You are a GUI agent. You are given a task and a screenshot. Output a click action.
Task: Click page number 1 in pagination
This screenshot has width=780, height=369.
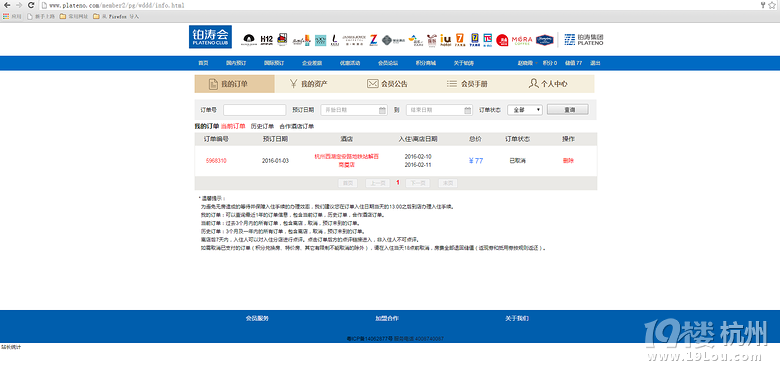(398, 183)
